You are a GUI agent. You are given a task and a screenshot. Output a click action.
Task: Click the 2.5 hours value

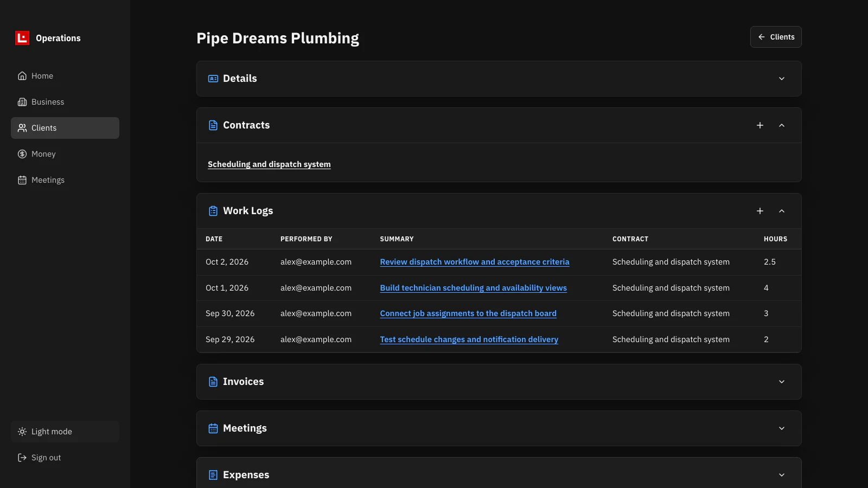(x=770, y=262)
